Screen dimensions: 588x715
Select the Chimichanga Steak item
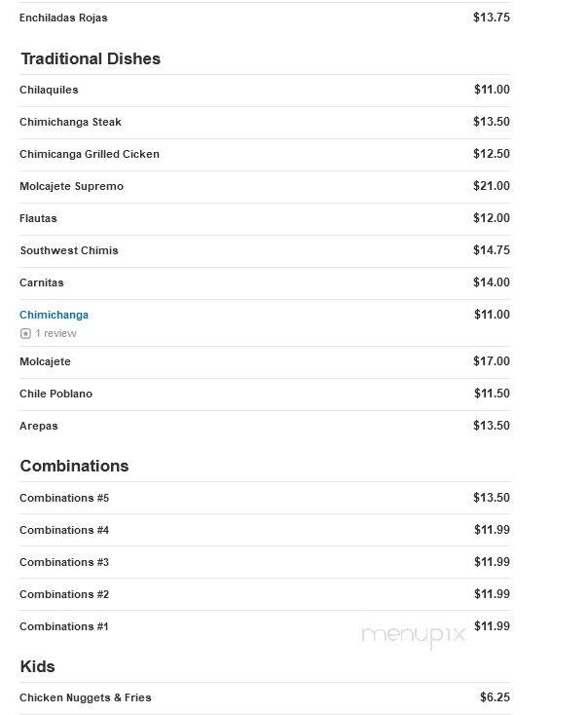(70, 122)
